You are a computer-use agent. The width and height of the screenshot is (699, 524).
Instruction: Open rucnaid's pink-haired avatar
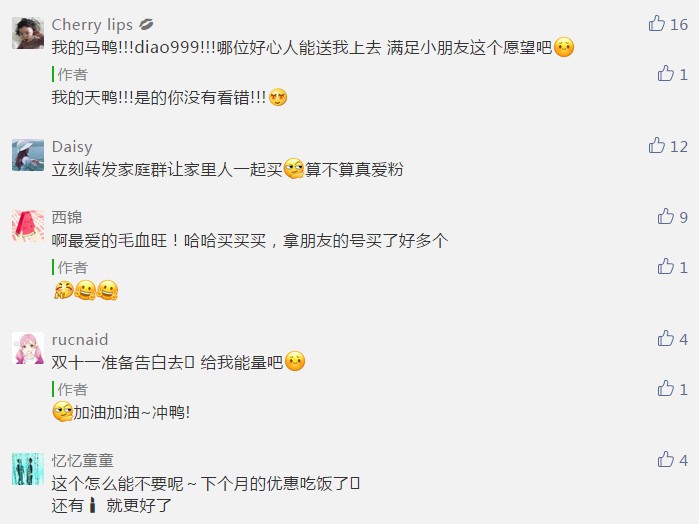pos(28,348)
